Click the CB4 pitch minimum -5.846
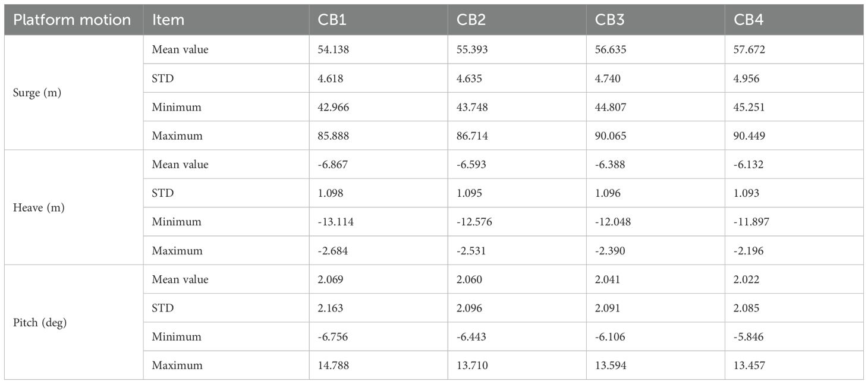This screenshot has height=384, width=868. click(x=749, y=337)
